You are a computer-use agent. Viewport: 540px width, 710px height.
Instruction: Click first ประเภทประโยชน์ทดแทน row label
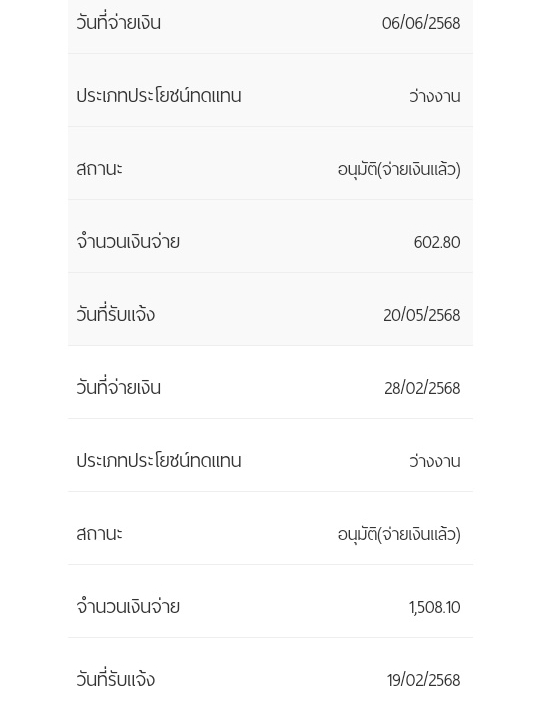pos(159,96)
